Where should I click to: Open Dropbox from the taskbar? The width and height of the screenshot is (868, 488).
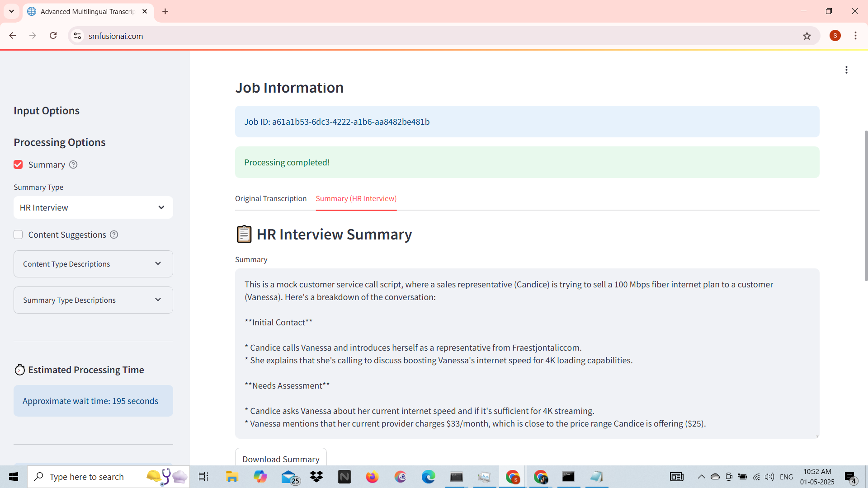coord(316,477)
